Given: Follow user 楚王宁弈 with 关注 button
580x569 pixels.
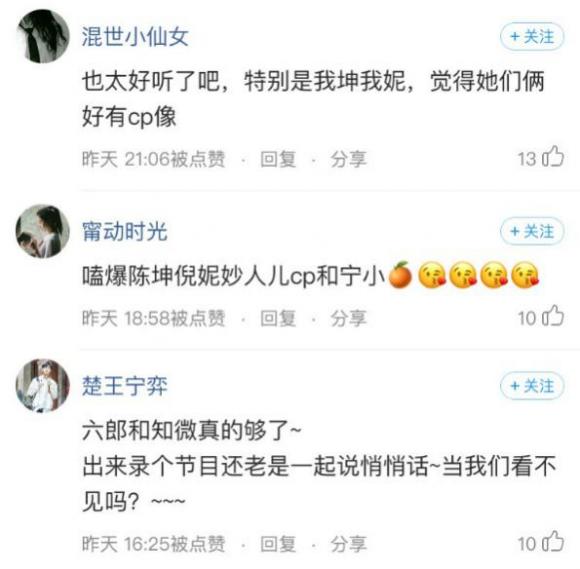Looking at the screenshot, I should click(532, 386).
